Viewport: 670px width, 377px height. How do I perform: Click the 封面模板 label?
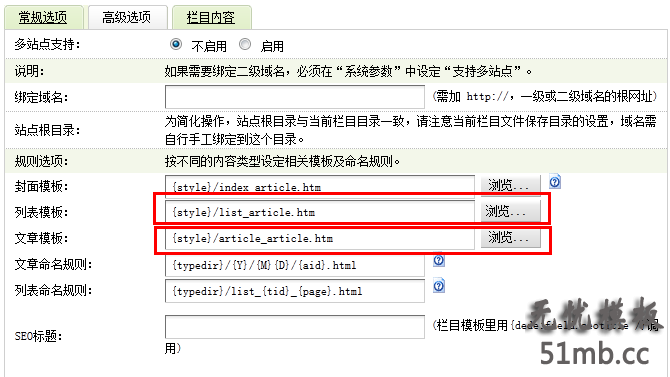coord(41,186)
